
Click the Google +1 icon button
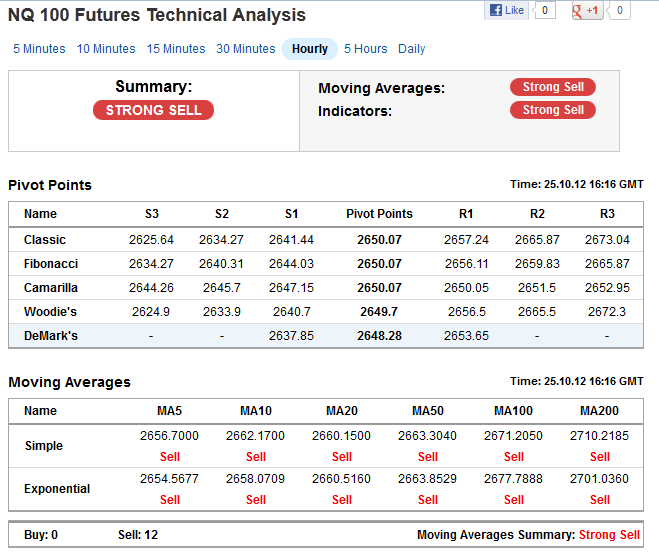coord(587,11)
